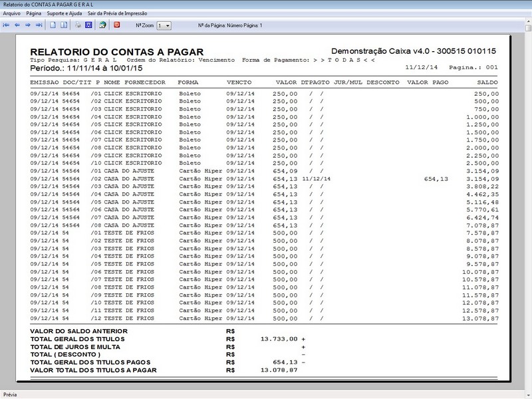Click the printer icon in toolbar
Image resolution: width=532 pixels, height=399 pixels.
[78, 25]
